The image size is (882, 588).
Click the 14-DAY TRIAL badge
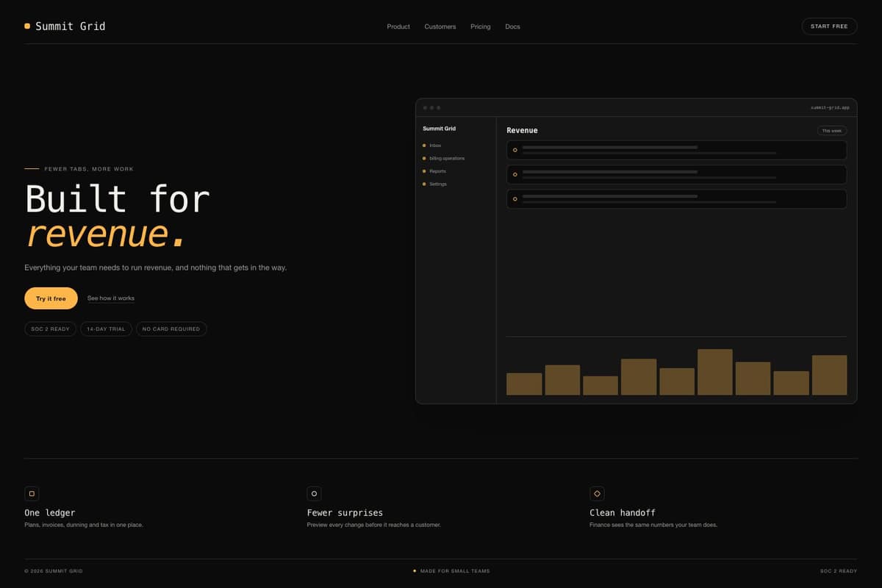tap(107, 329)
